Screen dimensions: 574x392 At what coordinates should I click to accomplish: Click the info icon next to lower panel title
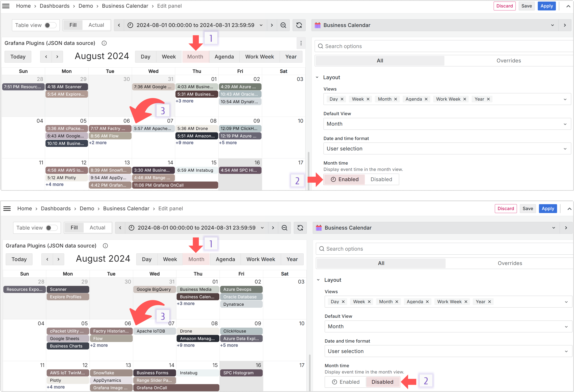click(x=106, y=246)
